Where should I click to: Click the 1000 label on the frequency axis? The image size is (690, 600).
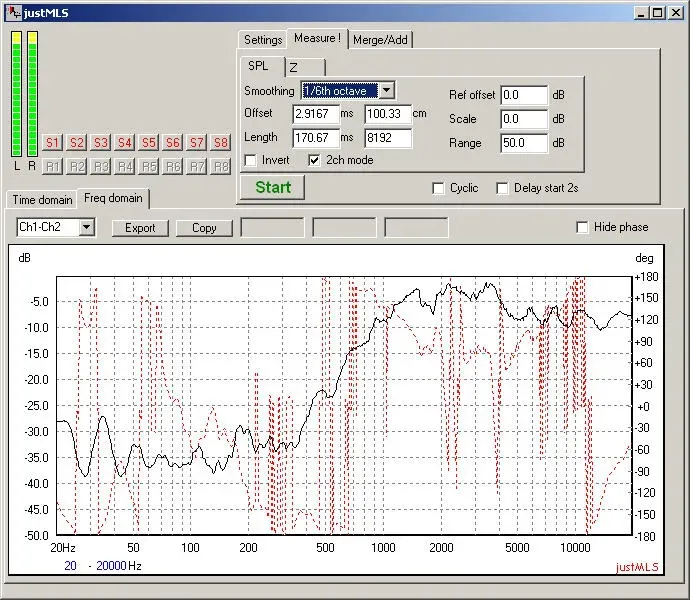point(383,548)
